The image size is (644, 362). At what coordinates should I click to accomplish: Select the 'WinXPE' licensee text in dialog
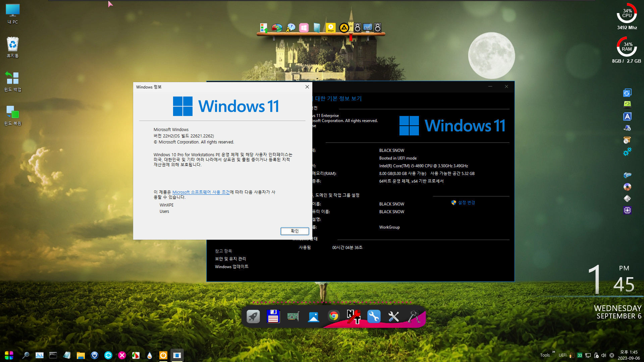click(166, 205)
